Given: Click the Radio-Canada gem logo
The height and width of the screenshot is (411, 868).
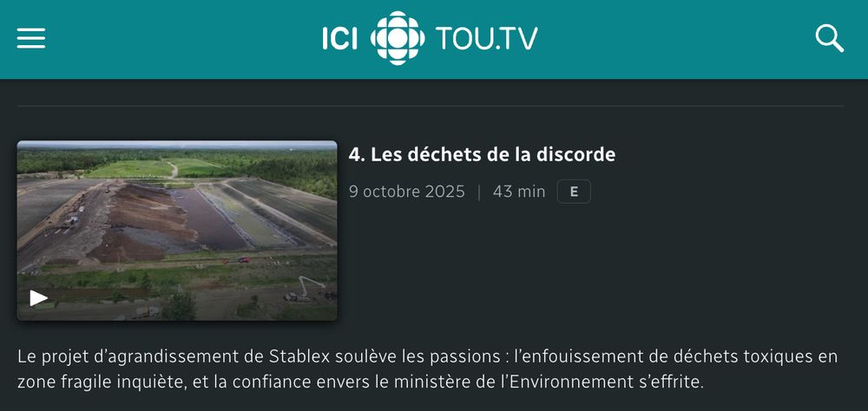Looking at the screenshot, I should click(x=398, y=38).
